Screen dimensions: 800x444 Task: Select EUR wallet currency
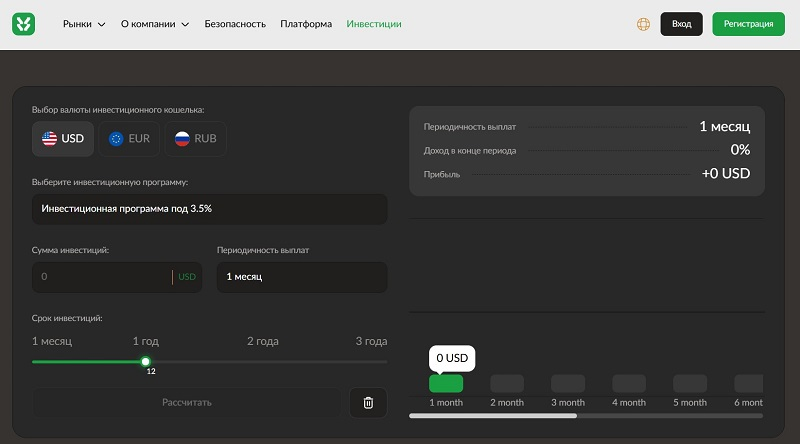tap(130, 139)
